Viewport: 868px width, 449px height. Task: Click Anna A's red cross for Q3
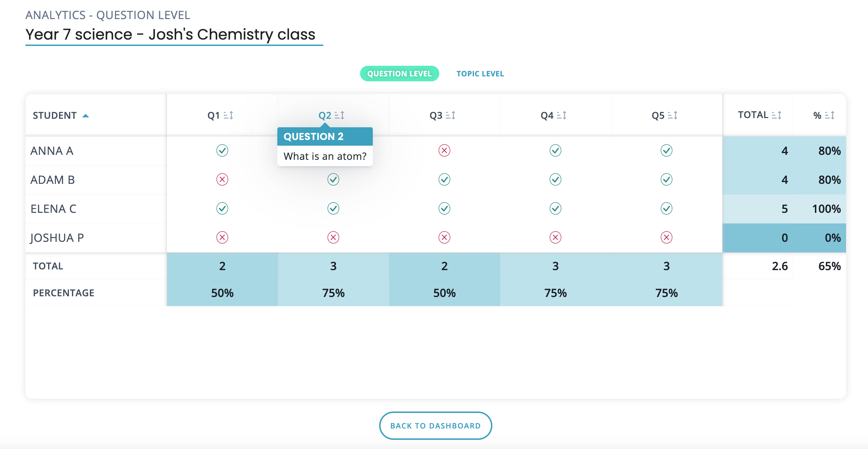click(444, 151)
